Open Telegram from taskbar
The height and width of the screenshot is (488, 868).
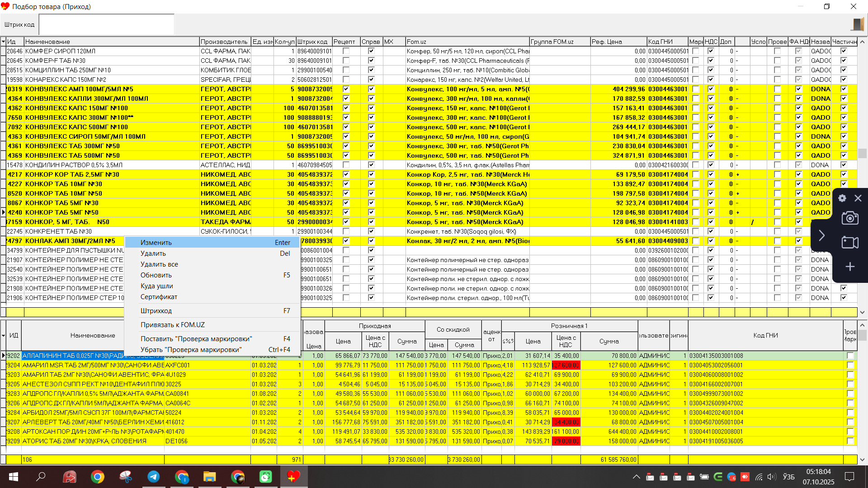pyautogui.click(x=154, y=477)
